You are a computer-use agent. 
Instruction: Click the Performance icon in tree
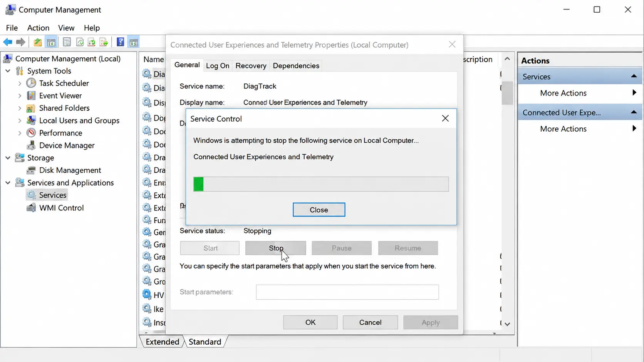pos(31,133)
